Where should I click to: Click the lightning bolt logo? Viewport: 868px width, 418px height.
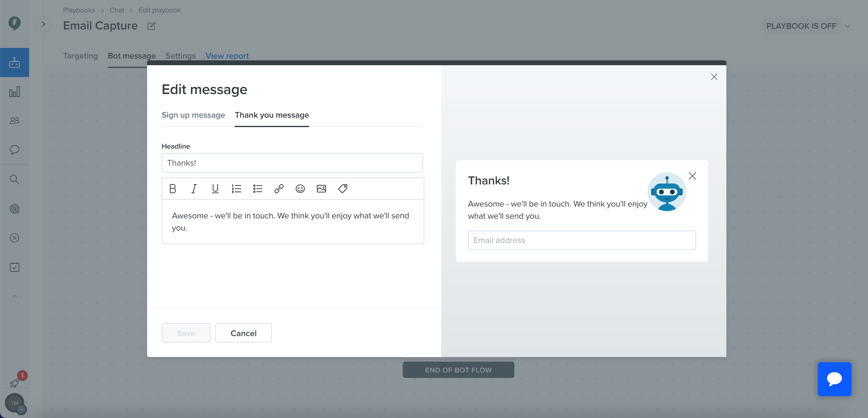pyautogui.click(x=15, y=23)
